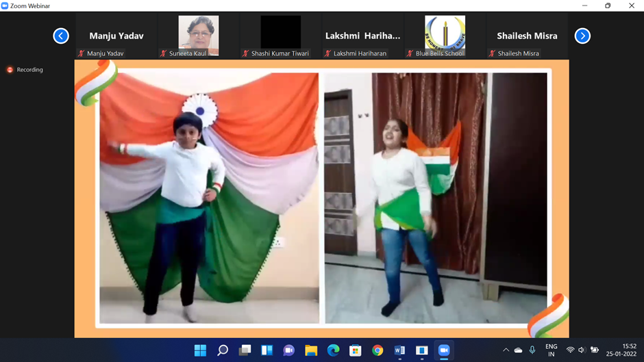
Task: Select Suneeta Kaul video thumbnail
Action: (x=198, y=36)
